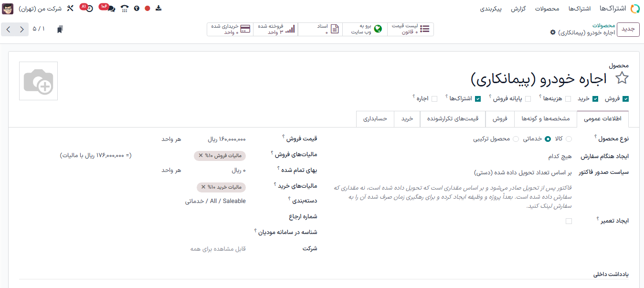Open chat messages icon with 106 badge
The image size is (644, 288).
[x=111, y=9]
